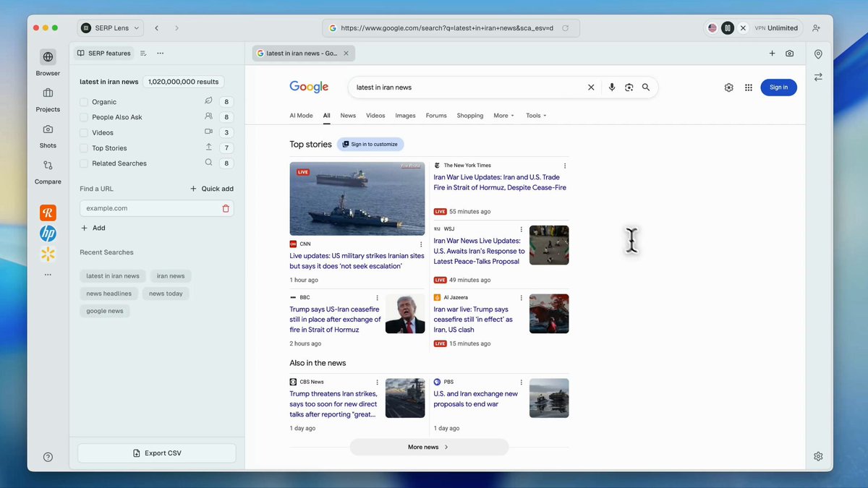Open the CNN live updates ship thumbnail
Screen dimensions: 868x488
click(x=357, y=199)
